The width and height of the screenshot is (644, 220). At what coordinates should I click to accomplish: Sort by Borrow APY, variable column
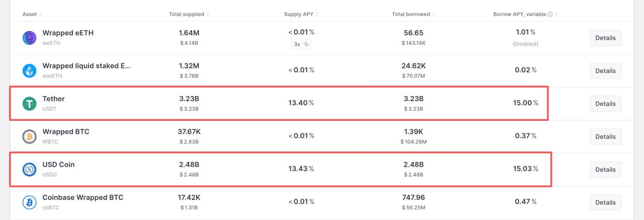click(x=520, y=14)
